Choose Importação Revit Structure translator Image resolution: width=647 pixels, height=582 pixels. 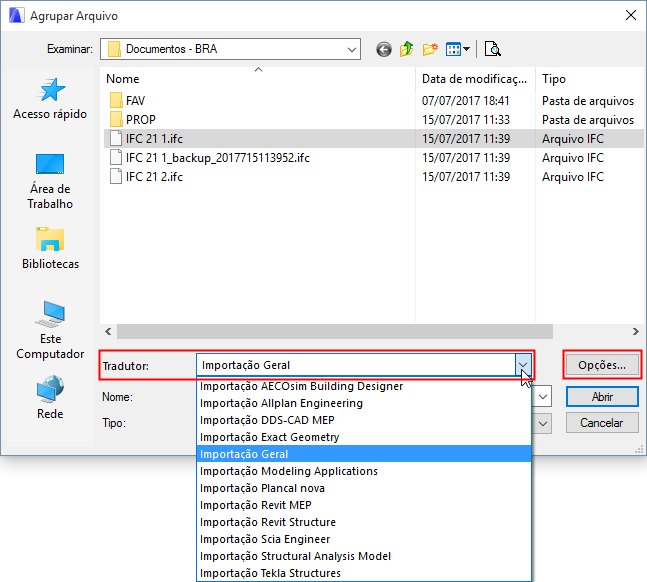pos(364,522)
